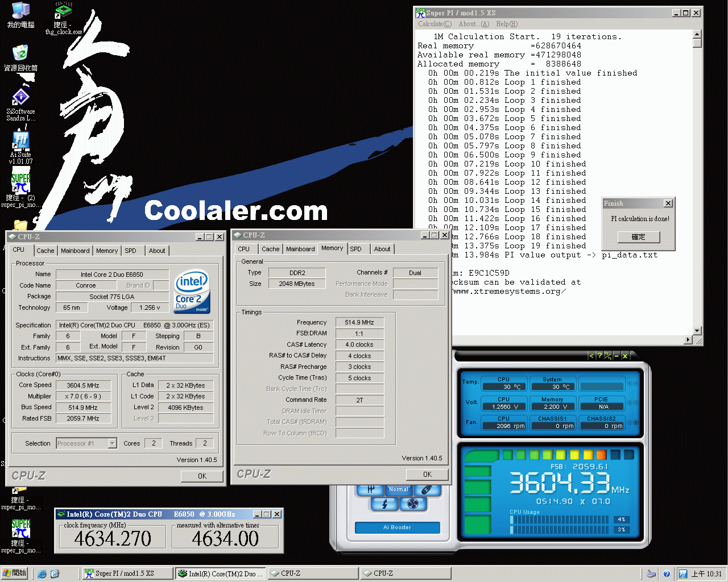Click Ai Suite memory voltage '2.200 V'
The height and width of the screenshot is (582, 728).
552,406
